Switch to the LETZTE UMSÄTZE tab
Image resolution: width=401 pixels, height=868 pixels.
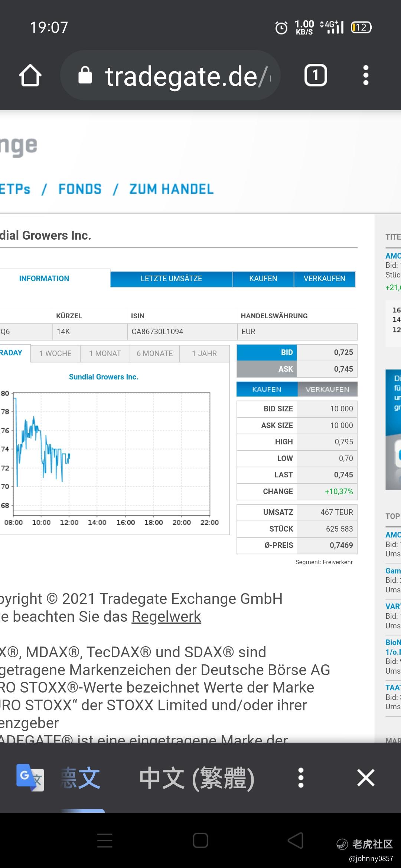(x=172, y=279)
